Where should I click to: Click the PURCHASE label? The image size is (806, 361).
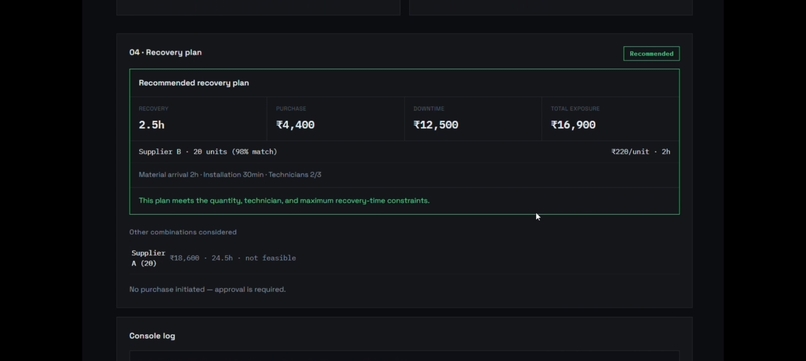291,109
